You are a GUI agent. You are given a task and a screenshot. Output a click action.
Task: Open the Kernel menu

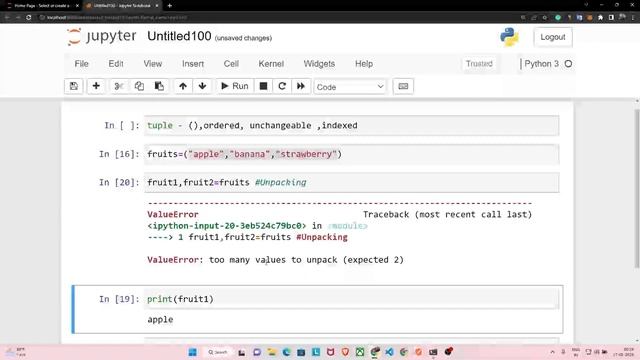[271, 64]
